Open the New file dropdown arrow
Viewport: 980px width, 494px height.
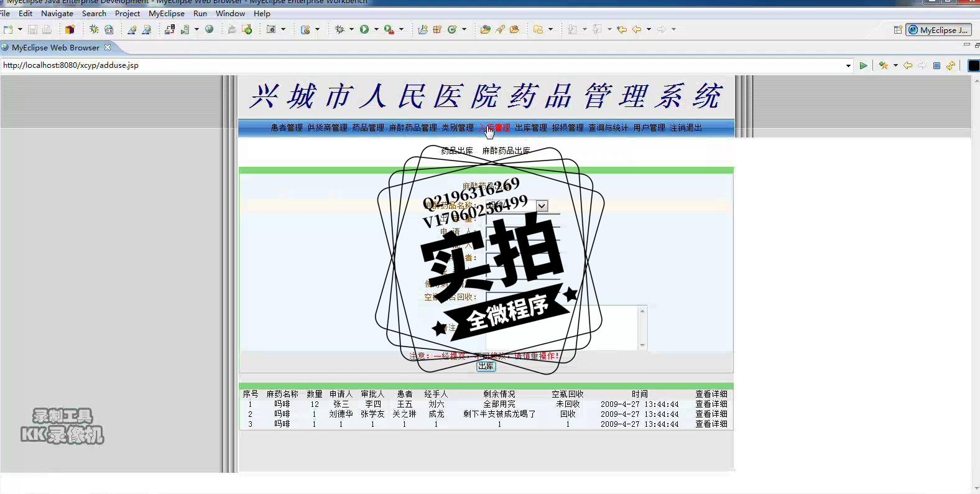tap(20, 29)
